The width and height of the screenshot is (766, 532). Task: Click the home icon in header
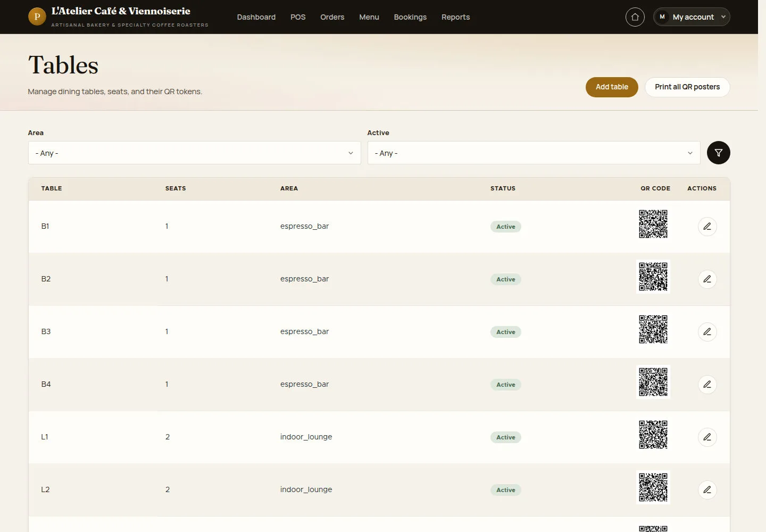(x=635, y=17)
